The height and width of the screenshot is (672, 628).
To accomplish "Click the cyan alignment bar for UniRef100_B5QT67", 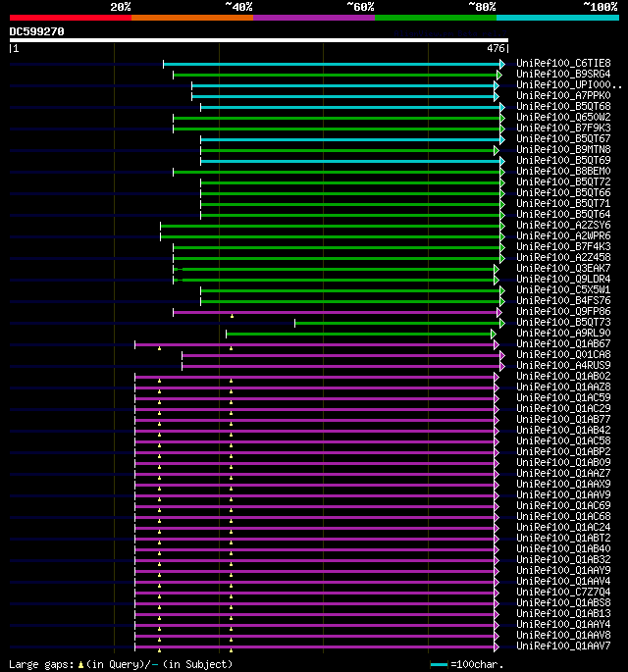I will pos(350,139).
